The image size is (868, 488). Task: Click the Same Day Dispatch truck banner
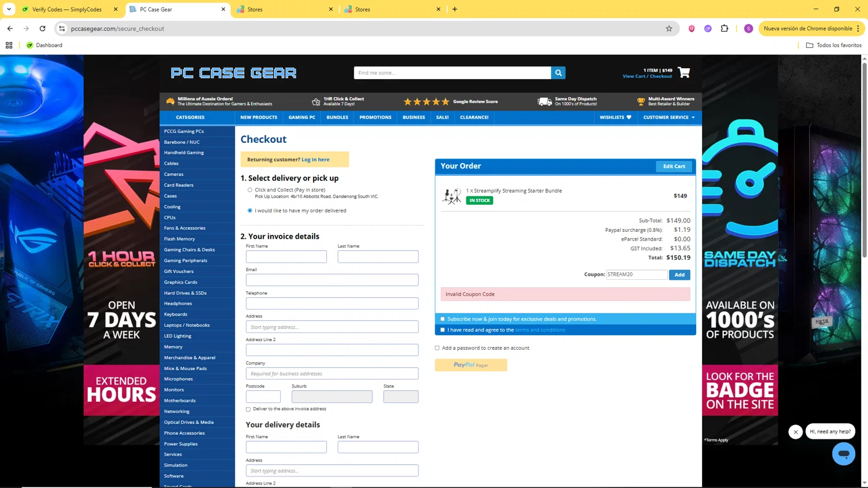567,101
